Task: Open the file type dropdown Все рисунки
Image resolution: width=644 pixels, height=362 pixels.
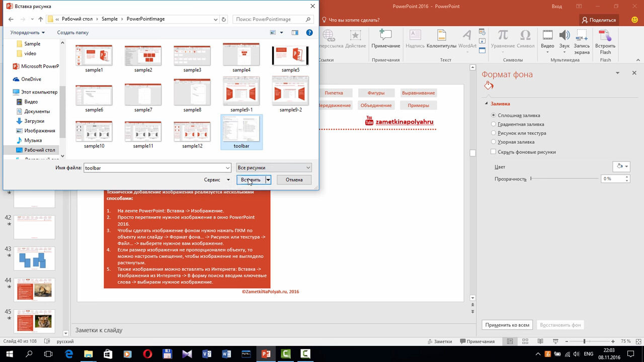Action: [x=274, y=167]
